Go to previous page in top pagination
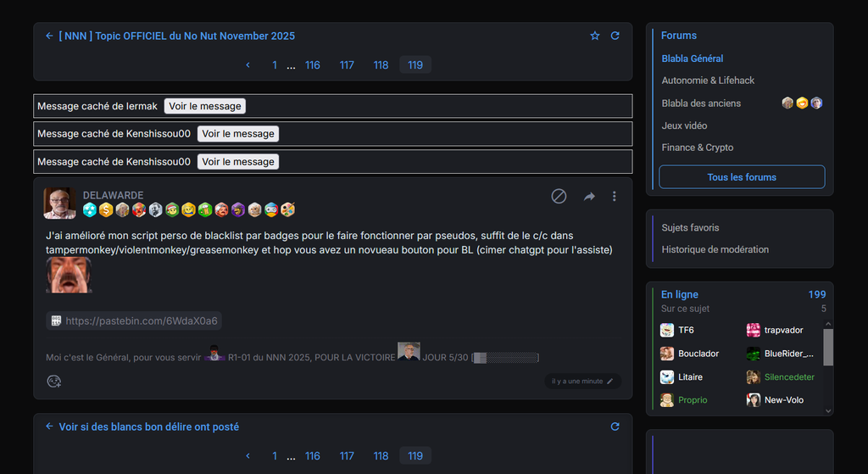Viewport: 868px width, 474px height. click(x=248, y=64)
